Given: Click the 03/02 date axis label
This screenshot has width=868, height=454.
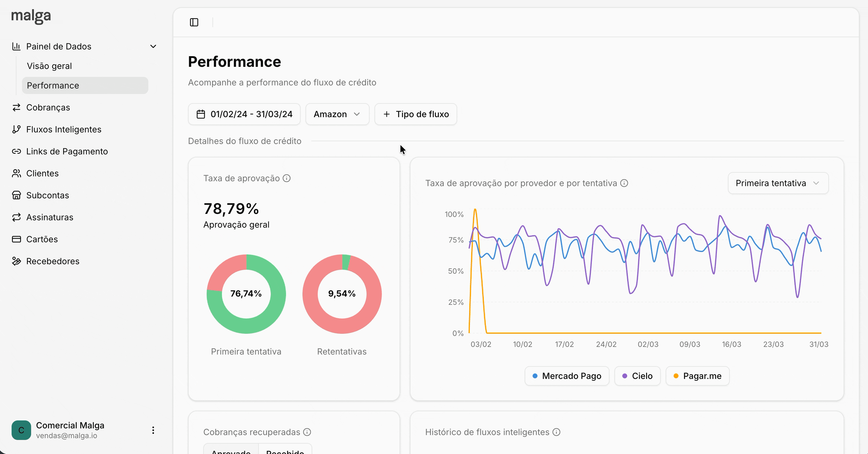Looking at the screenshot, I should 481,344.
